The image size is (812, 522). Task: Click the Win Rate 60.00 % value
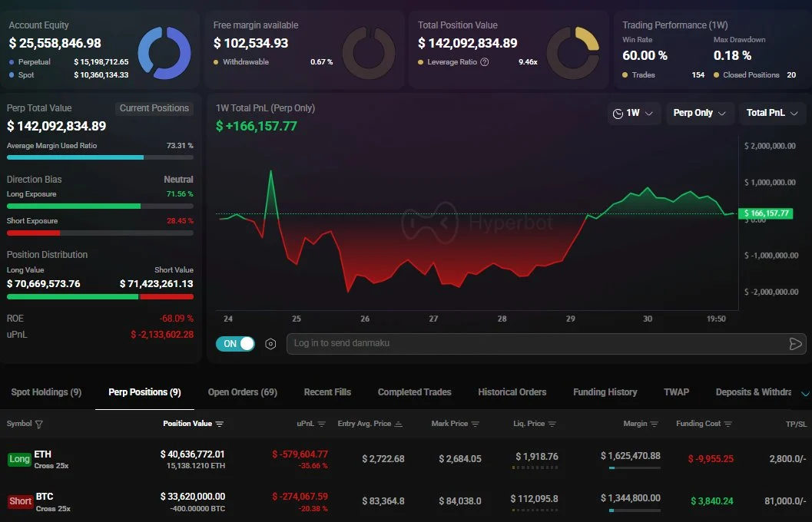645,55
